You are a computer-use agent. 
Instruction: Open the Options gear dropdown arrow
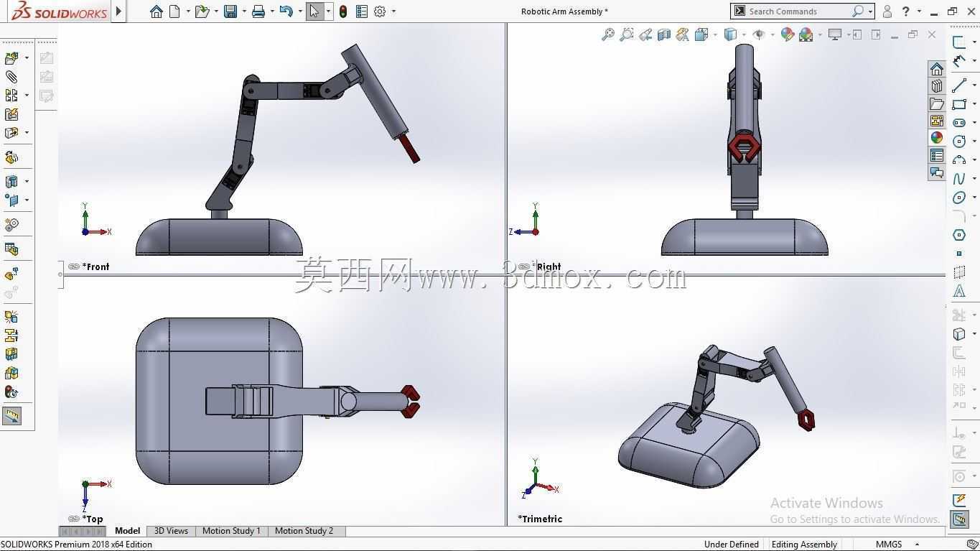(393, 11)
